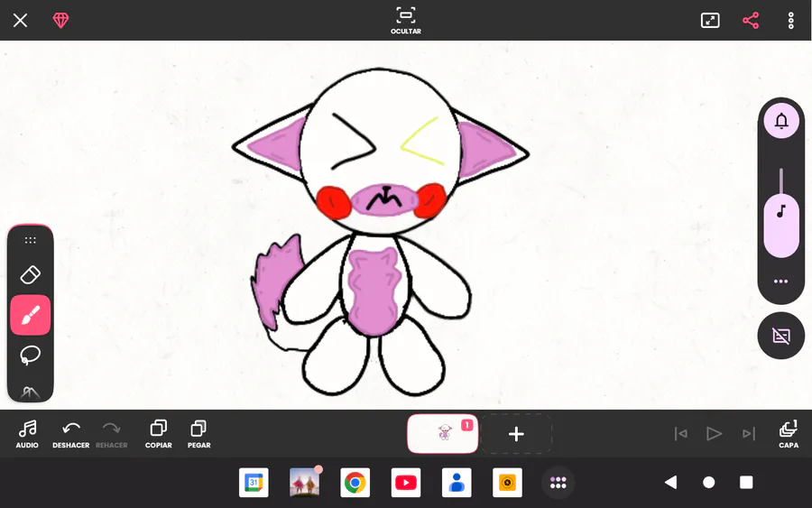Open the Contacts app icon
812x508 pixels.
coord(457,483)
